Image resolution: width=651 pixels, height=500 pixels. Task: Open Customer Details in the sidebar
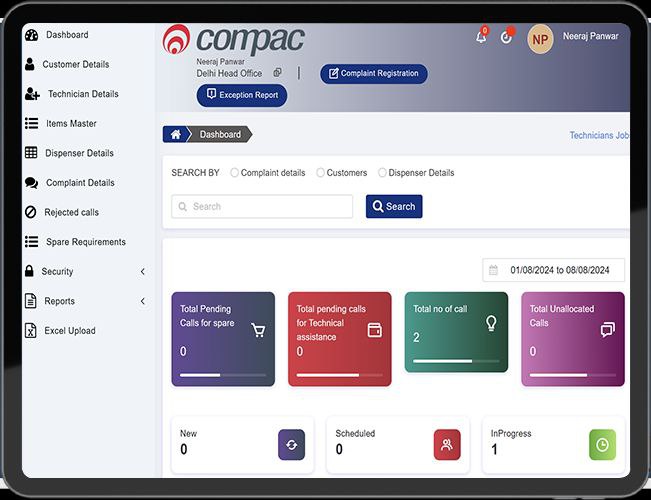pos(75,65)
